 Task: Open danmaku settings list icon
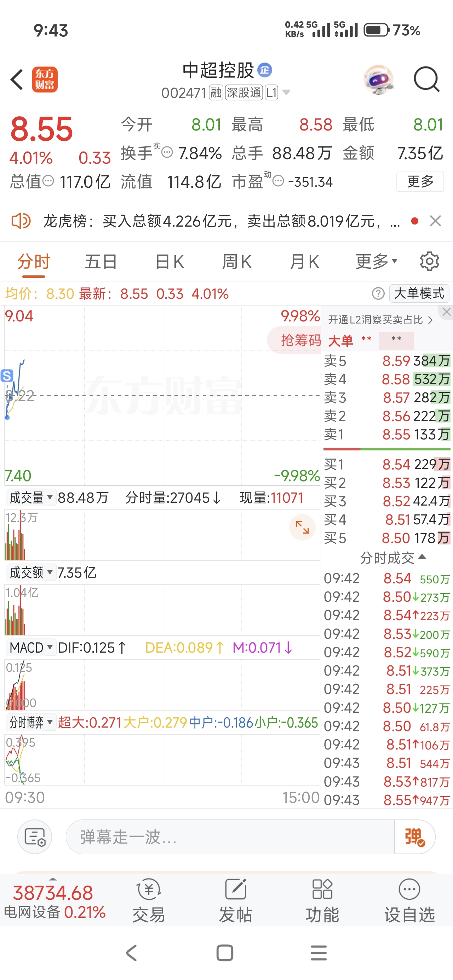[35, 837]
